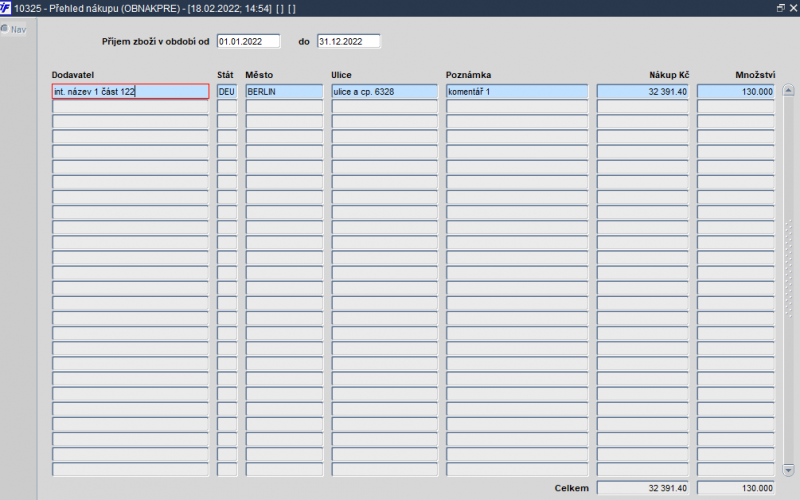
Task: Click the scrollbar up arrow
Action: tap(788, 90)
